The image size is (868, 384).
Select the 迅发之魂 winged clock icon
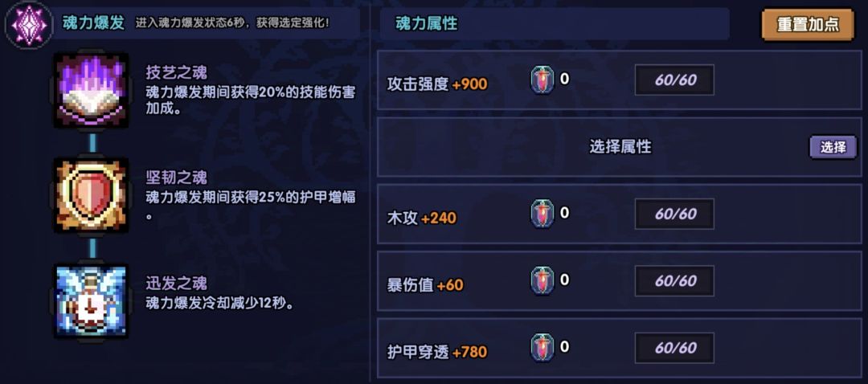coord(92,300)
